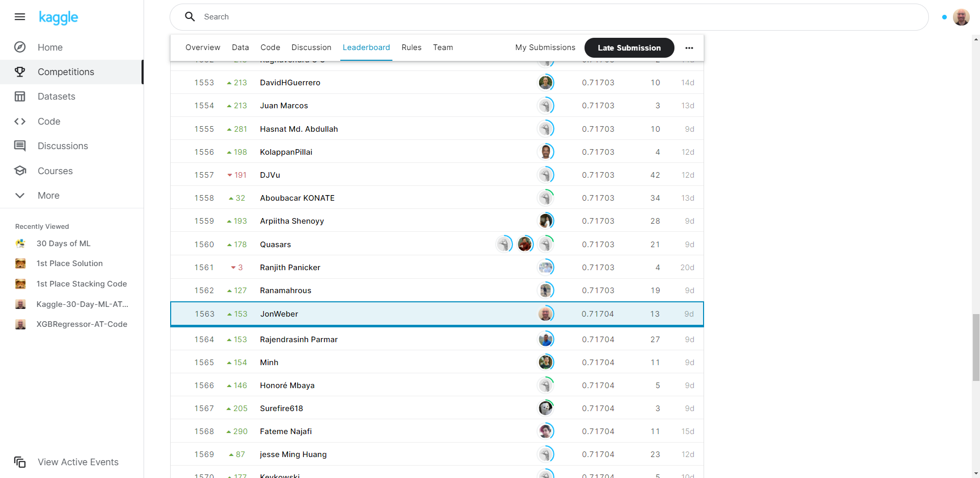
Task: Click the Late Submission button
Action: (629, 47)
